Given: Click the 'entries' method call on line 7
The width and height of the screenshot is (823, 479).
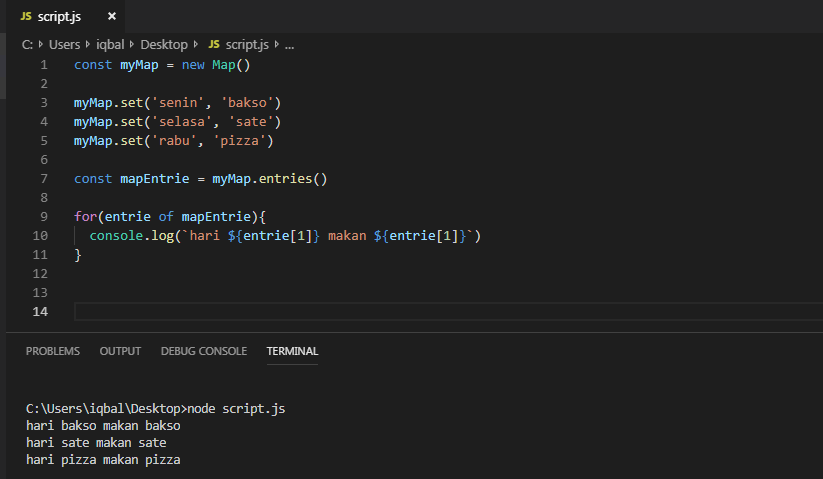Looking at the screenshot, I should pyautogui.click(x=286, y=179).
